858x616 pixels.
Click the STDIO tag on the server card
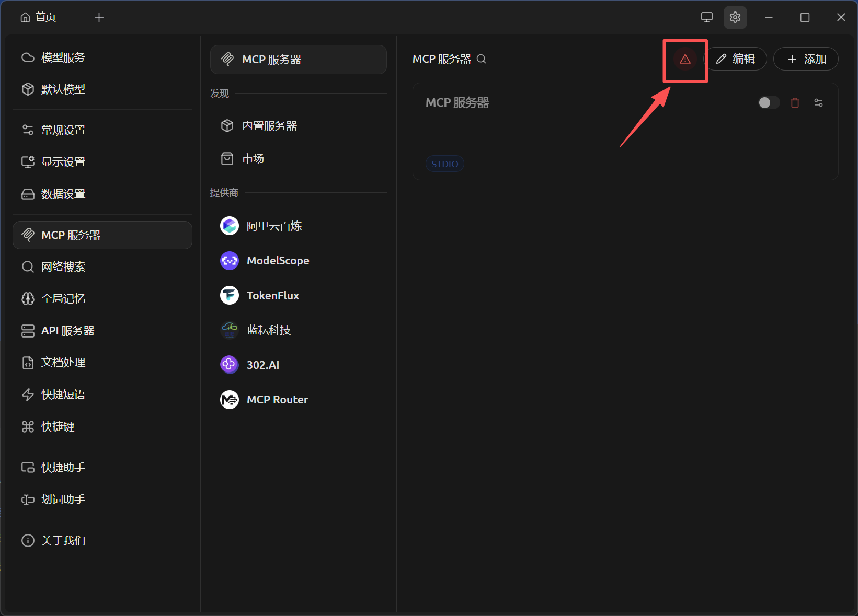point(445,164)
